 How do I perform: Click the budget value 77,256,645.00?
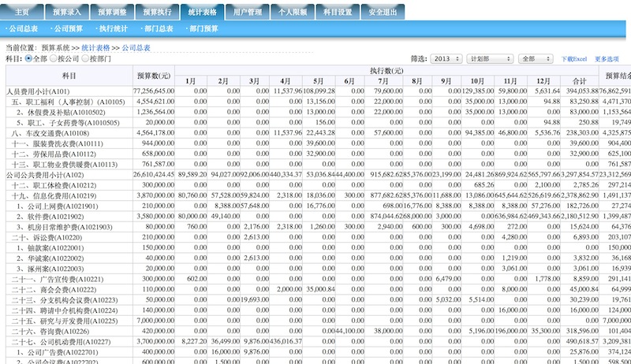point(154,91)
